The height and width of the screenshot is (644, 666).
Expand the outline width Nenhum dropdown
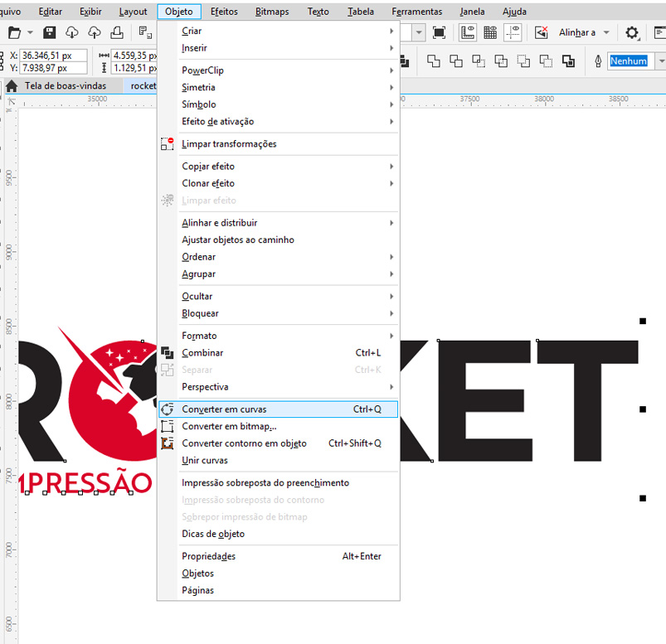pyautogui.click(x=661, y=61)
